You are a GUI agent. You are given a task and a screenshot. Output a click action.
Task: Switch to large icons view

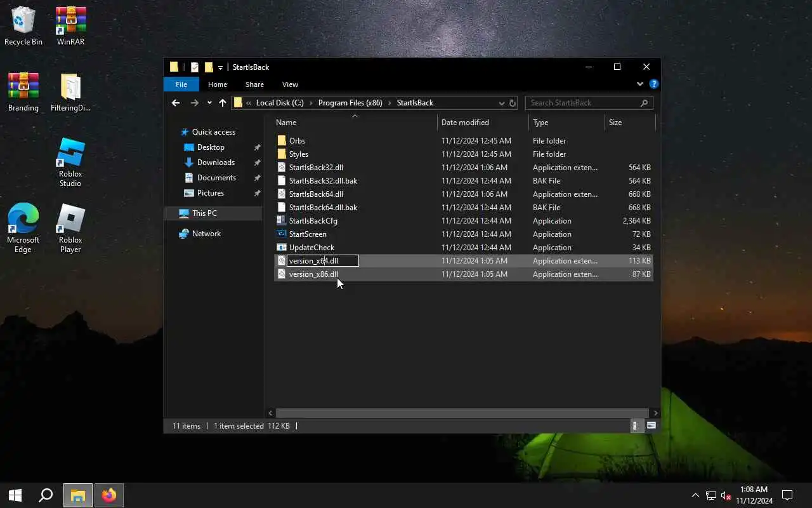651,426
